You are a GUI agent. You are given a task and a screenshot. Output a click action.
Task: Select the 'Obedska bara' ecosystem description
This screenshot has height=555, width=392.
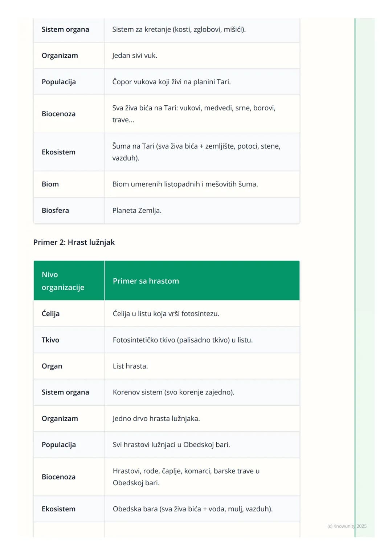[x=202, y=509]
